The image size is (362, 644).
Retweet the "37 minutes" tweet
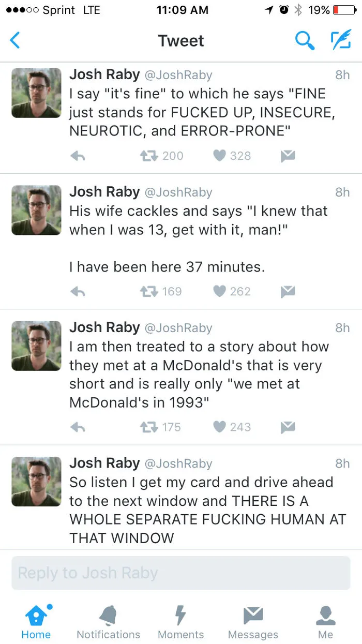(149, 292)
